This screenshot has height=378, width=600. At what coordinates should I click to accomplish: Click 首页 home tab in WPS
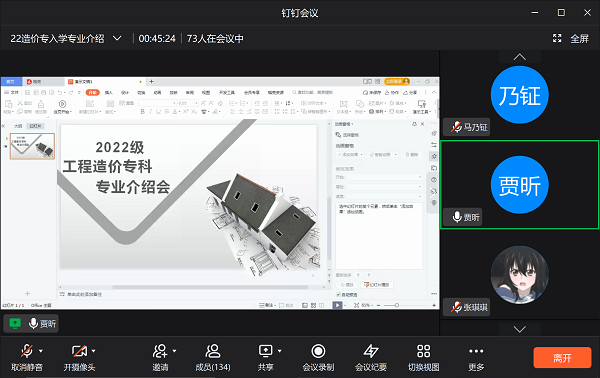pos(11,81)
